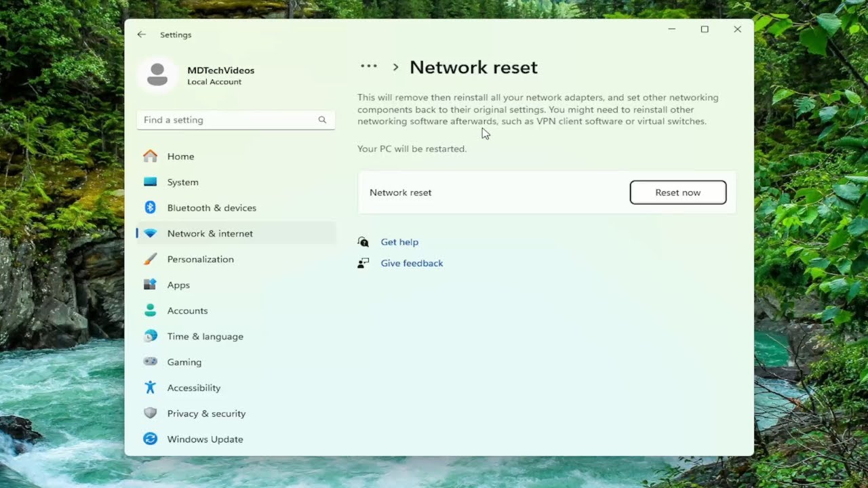868x488 pixels.
Task: Click the breadcrumb chevron before Network reset
Action: 396,67
